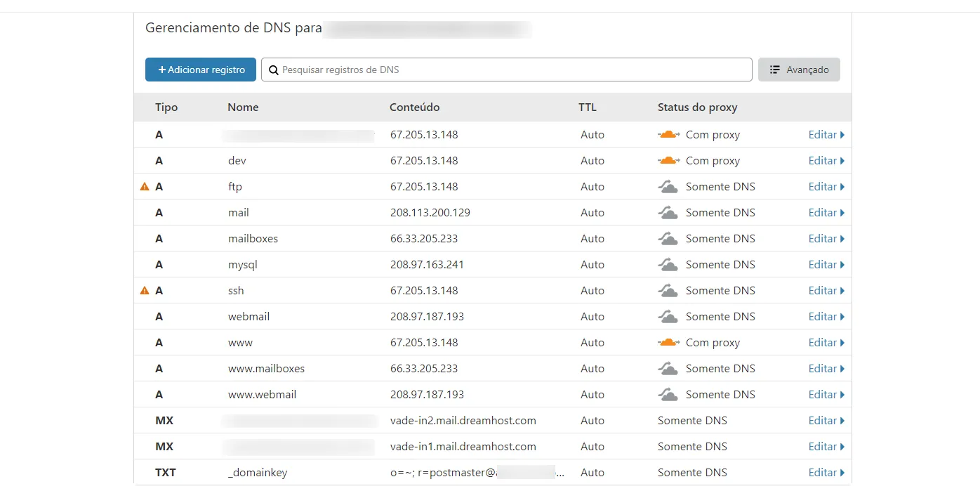Edit the mysql A record
Screen dimensions: 980x491
(826, 264)
